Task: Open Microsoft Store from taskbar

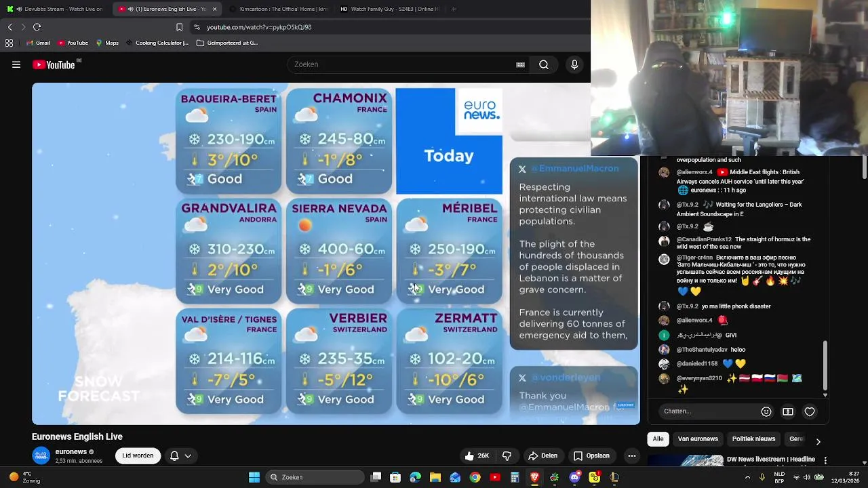Action: click(396, 477)
